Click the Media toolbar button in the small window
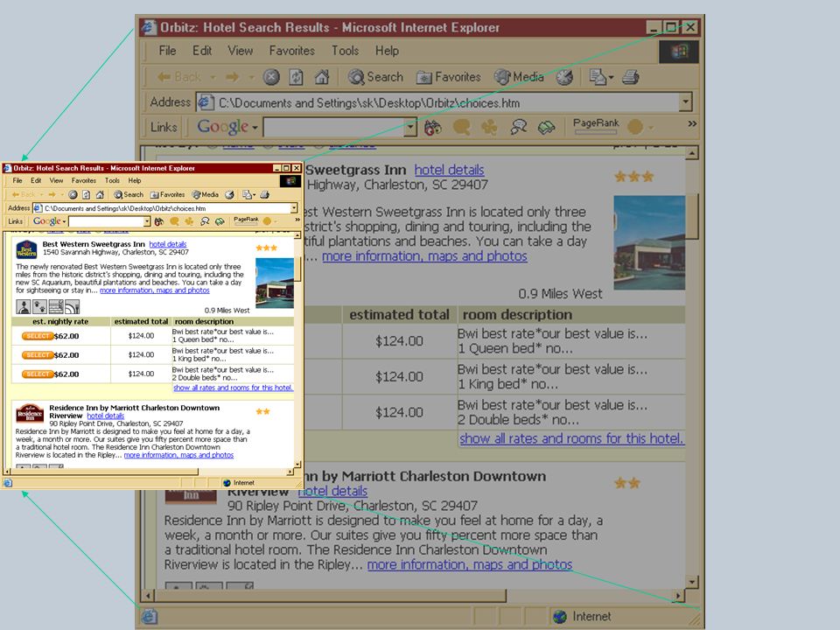 pos(206,194)
